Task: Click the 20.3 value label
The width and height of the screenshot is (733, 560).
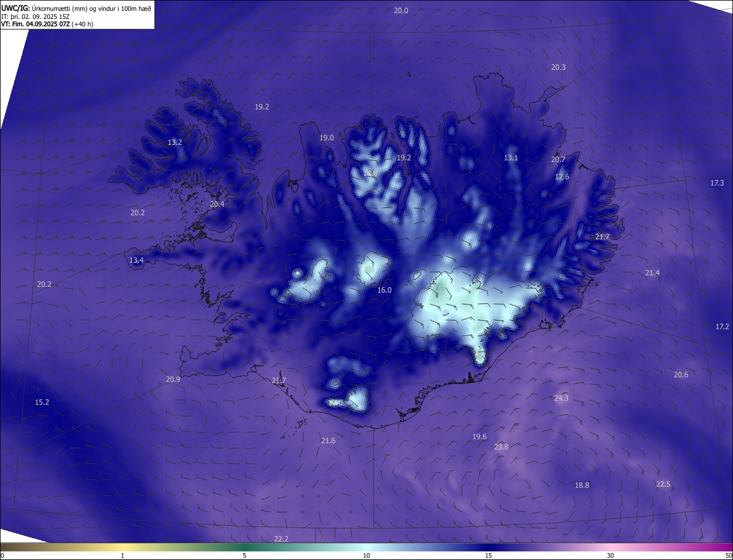Action: point(558,68)
